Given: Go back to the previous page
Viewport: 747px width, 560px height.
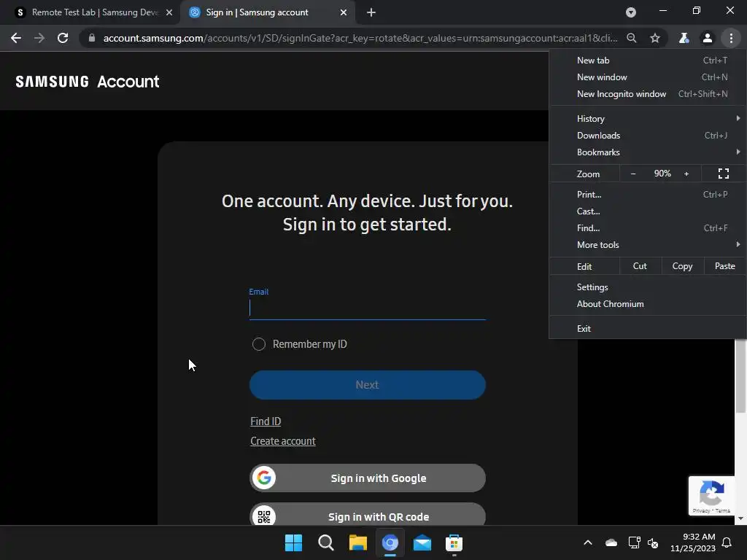Looking at the screenshot, I should pyautogui.click(x=16, y=38).
